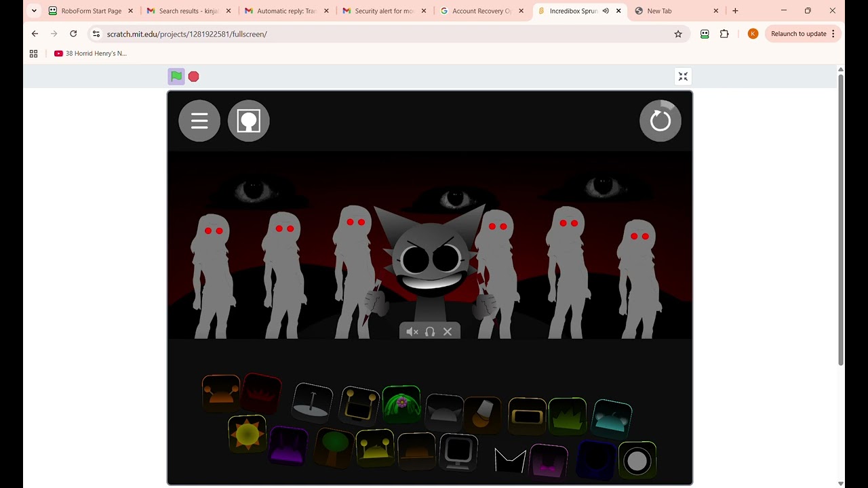Select the gray circle icon with green border
Screen dimensions: 868x488
tap(637, 460)
